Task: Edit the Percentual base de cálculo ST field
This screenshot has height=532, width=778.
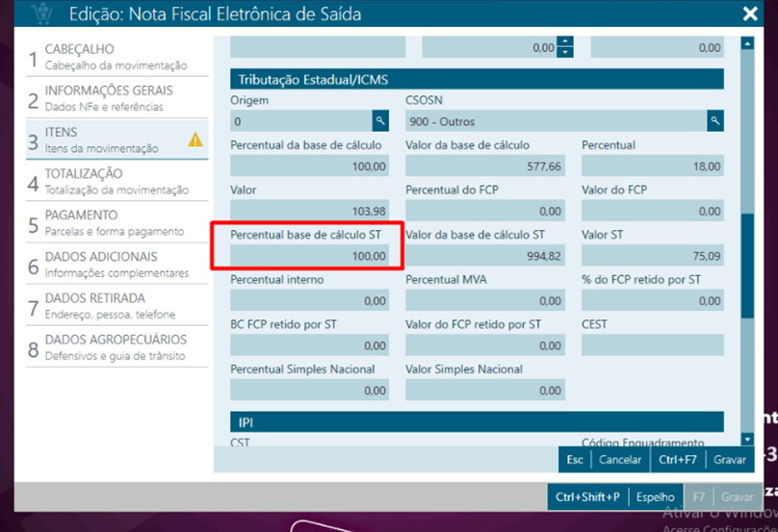Action: point(310,257)
